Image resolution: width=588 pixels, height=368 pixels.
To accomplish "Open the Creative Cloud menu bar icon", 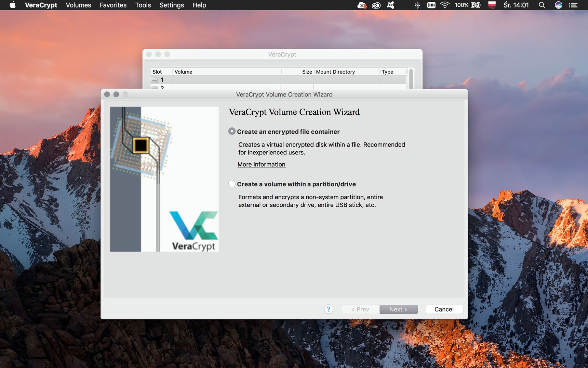I will (376, 5).
